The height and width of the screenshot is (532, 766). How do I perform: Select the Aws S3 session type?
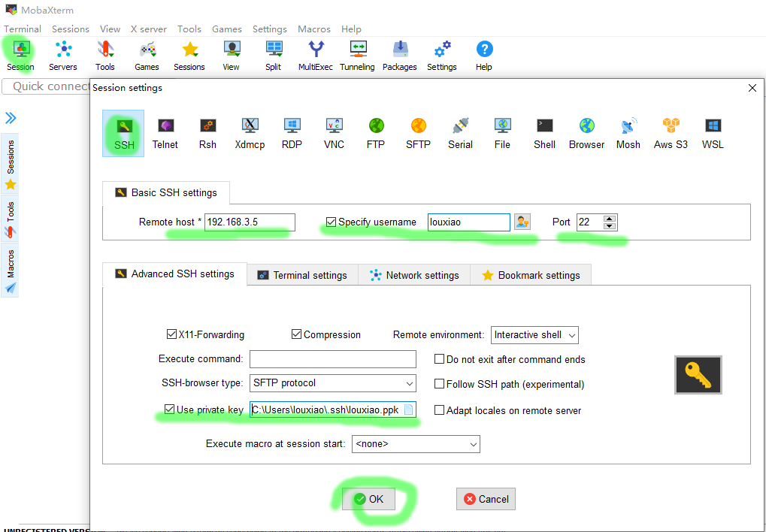tap(671, 133)
